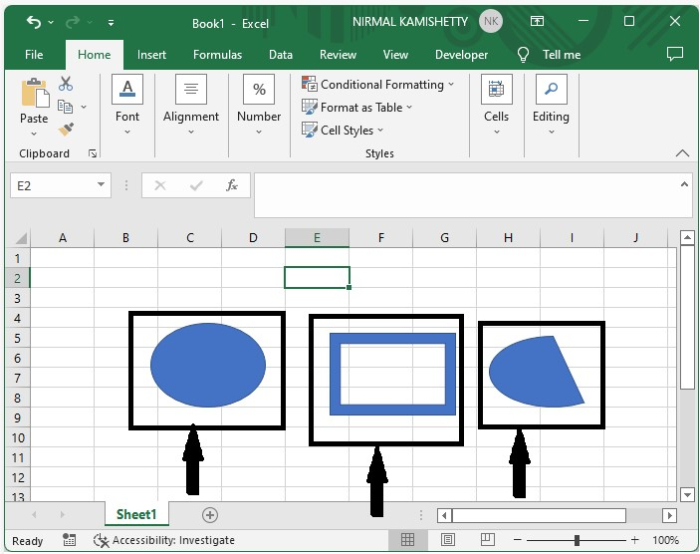Expand the Font group
The height and width of the screenshot is (554, 700).
point(127,106)
